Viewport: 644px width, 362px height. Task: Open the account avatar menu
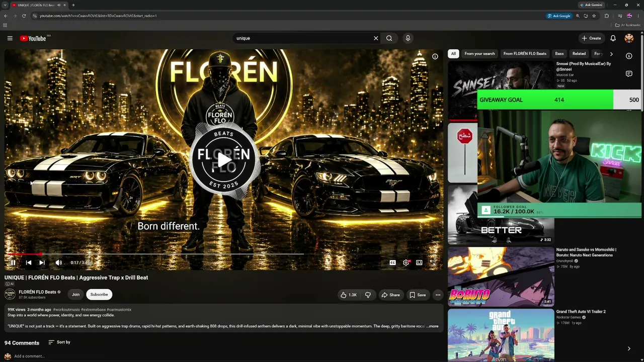pos(629,38)
